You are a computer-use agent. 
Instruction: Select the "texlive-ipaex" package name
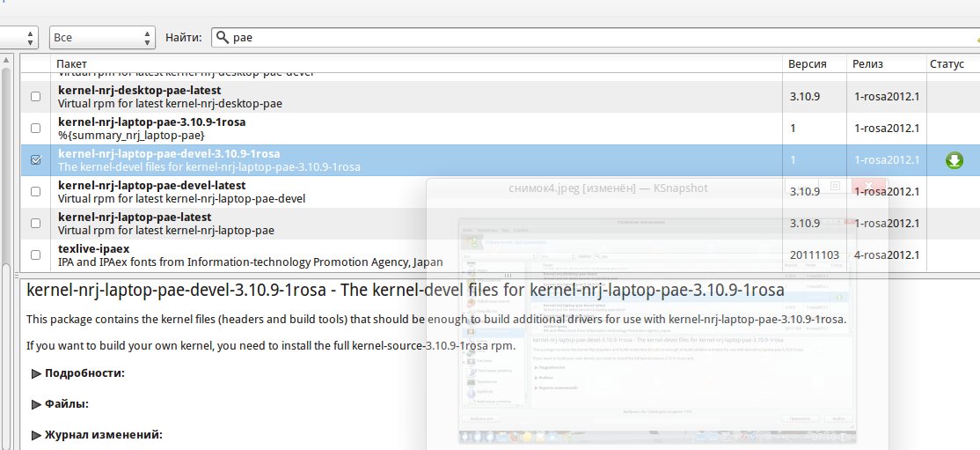coord(94,249)
